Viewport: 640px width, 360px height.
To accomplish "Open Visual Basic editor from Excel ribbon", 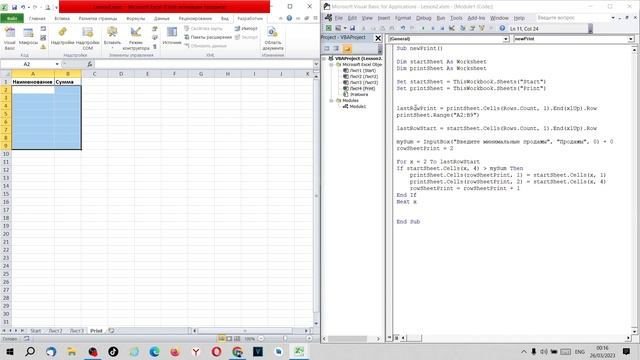I will 9,38.
